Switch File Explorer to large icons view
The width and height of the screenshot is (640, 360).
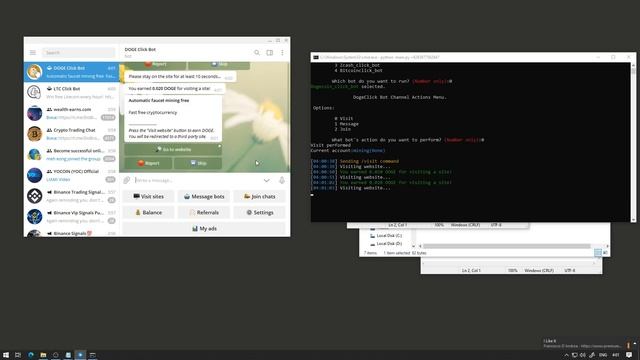click(x=605, y=253)
